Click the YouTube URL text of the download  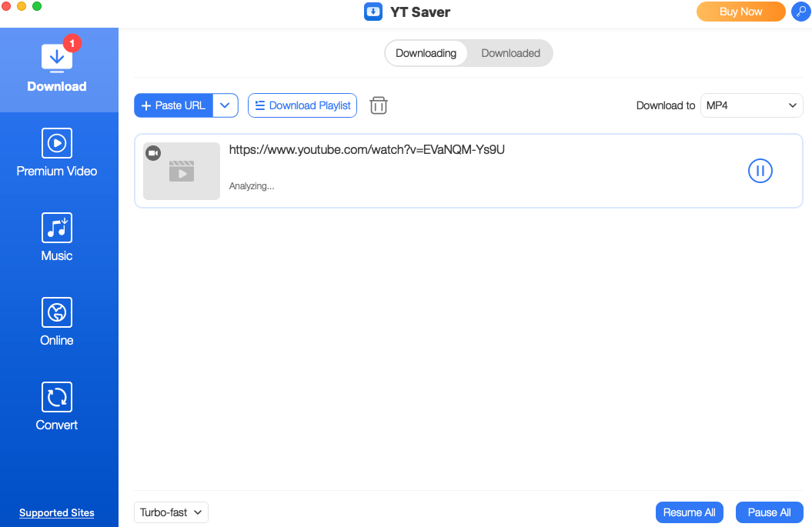[x=366, y=149]
